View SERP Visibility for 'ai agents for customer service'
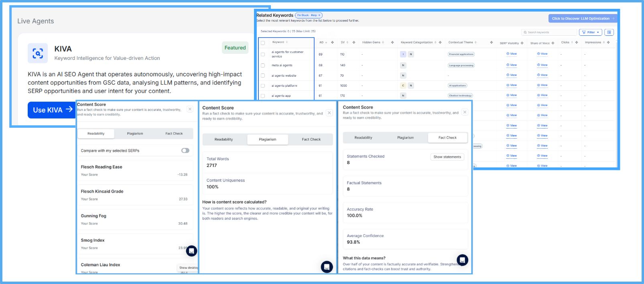644x284 pixels. (x=512, y=54)
